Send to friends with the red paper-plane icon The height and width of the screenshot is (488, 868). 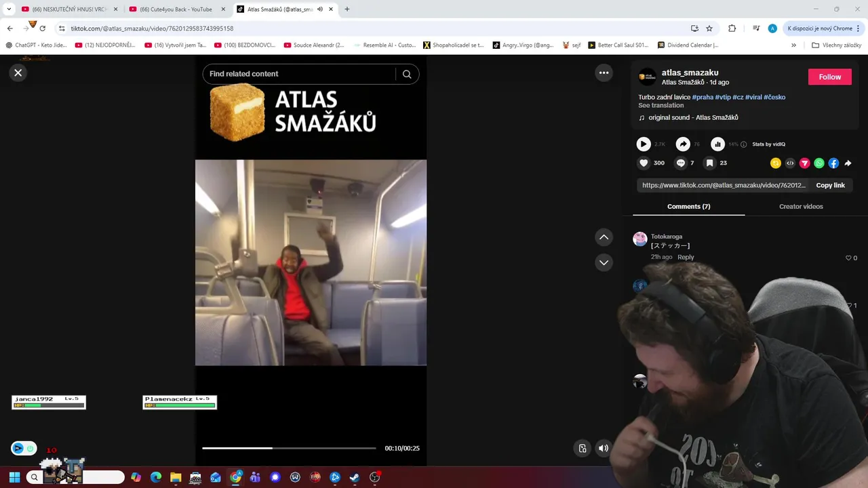coord(804,163)
